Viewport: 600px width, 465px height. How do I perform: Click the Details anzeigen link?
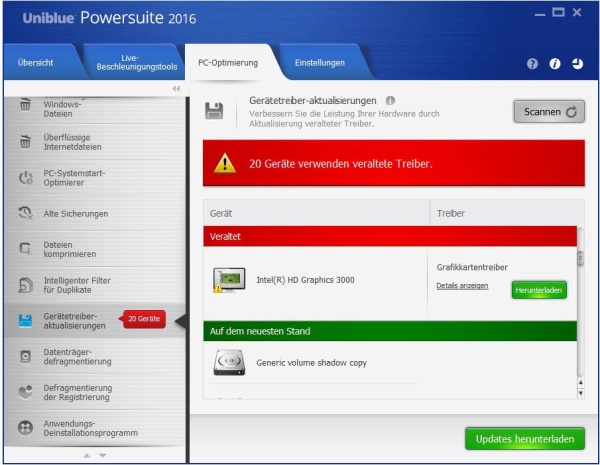click(462, 286)
